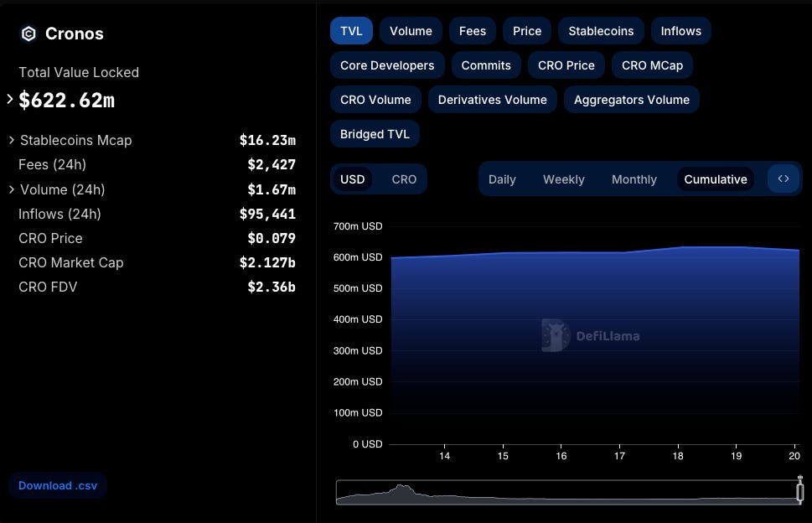Toggle the Fees chart metric
The image size is (812, 523).
(x=473, y=31)
